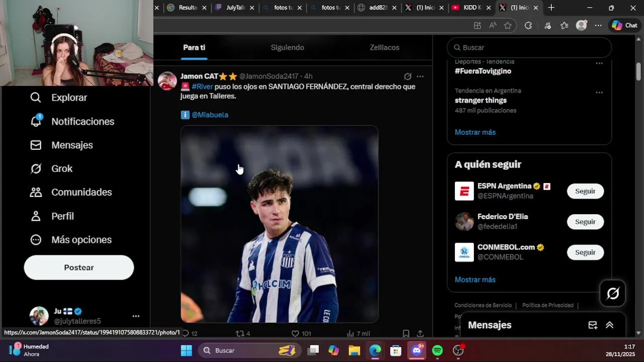The width and height of the screenshot is (644, 362).
Task: Toggle read aloud icon in address bar
Action: (493, 26)
